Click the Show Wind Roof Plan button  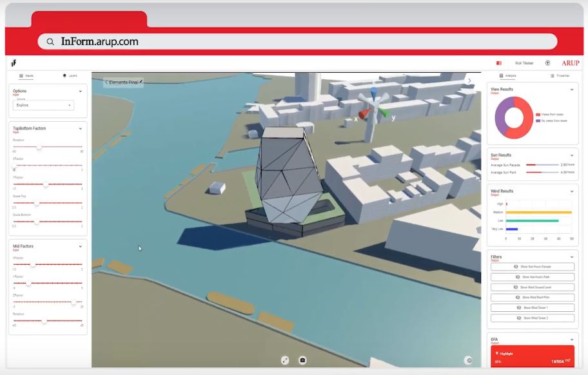532,298
